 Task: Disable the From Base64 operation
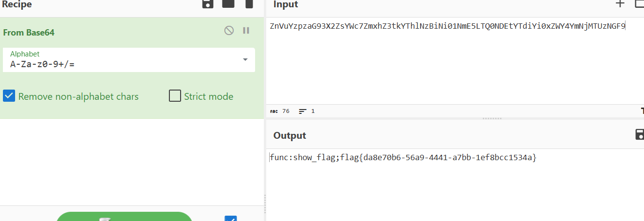click(x=229, y=31)
